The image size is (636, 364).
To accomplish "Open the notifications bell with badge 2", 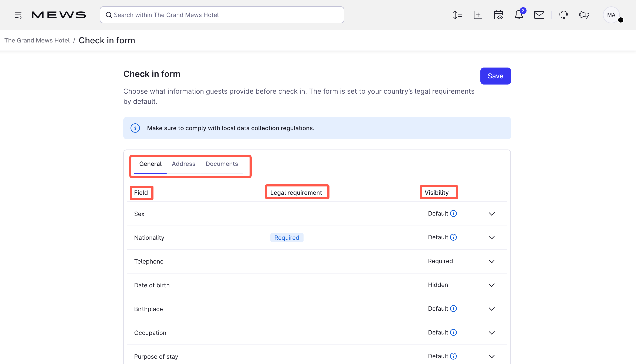I will tap(518, 15).
